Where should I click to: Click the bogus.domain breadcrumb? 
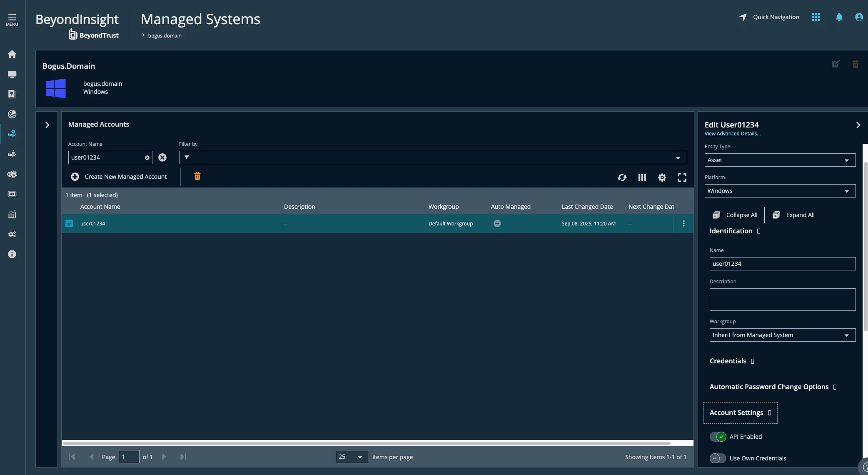pyautogui.click(x=165, y=35)
